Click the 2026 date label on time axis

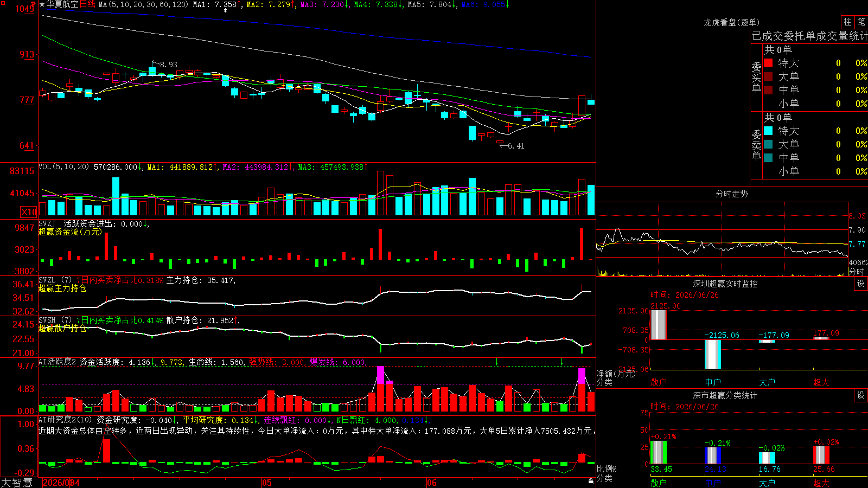61,483
